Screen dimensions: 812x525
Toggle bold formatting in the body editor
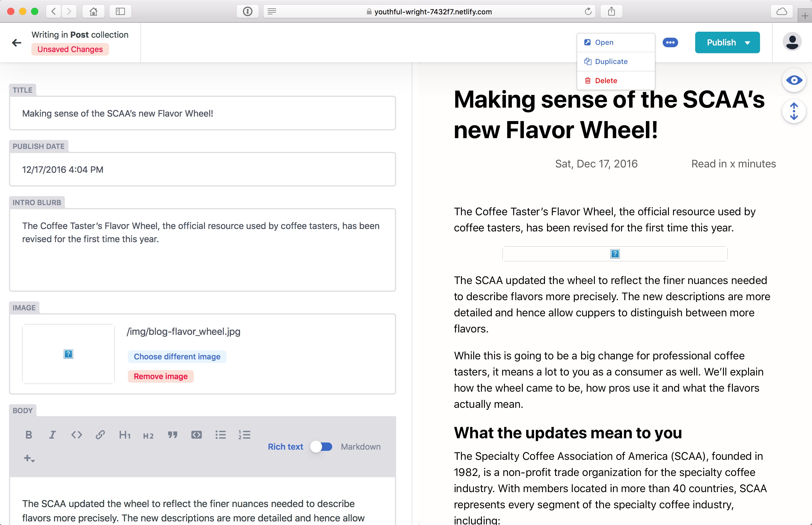click(x=29, y=435)
